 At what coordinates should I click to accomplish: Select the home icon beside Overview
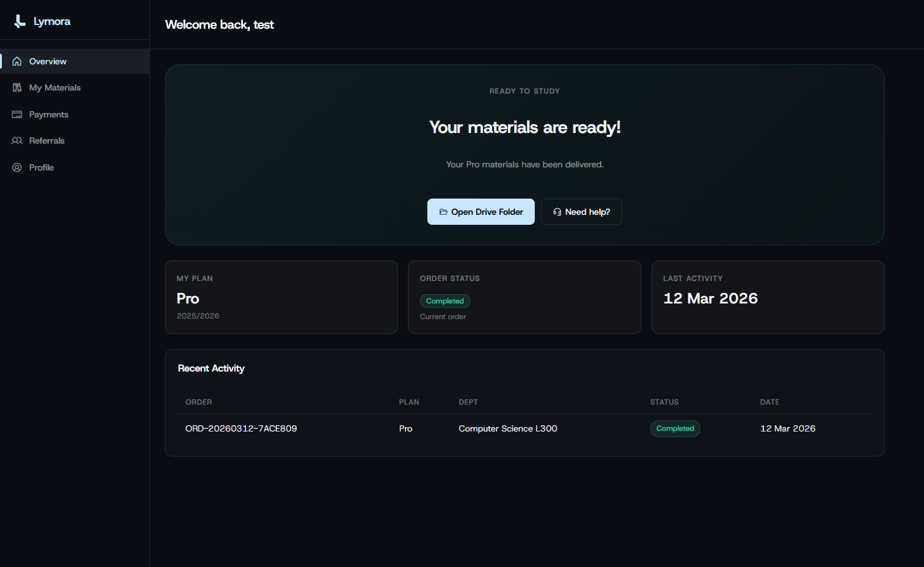(x=17, y=61)
